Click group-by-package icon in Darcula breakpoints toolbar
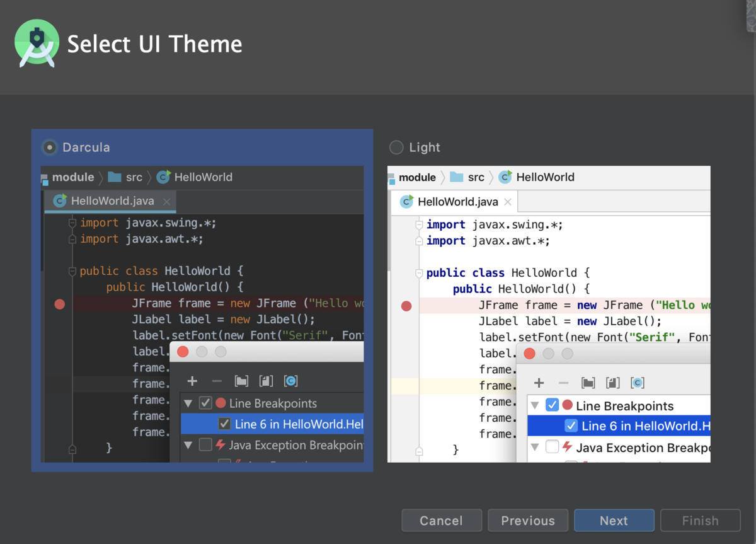 tap(241, 381)
